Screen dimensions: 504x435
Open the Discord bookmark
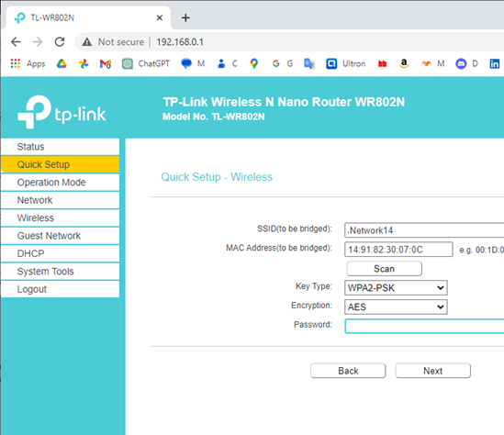tap(466, 63)
